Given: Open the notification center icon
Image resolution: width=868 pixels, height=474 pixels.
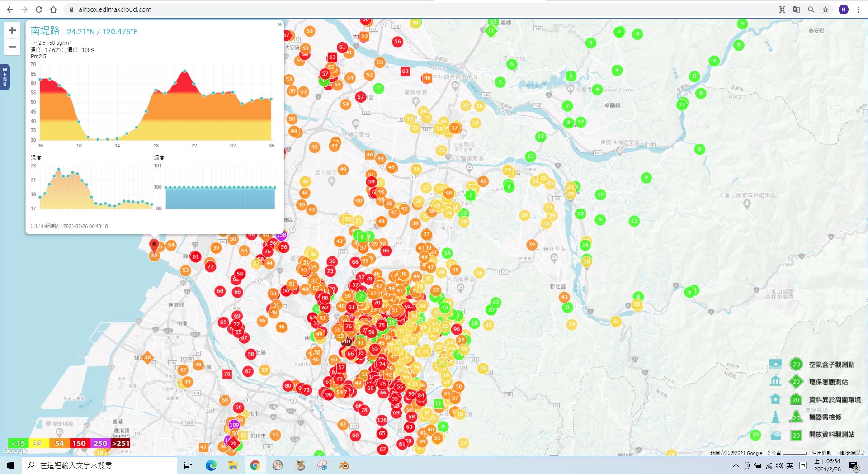Looking at the screenshot, I should 854,465.
